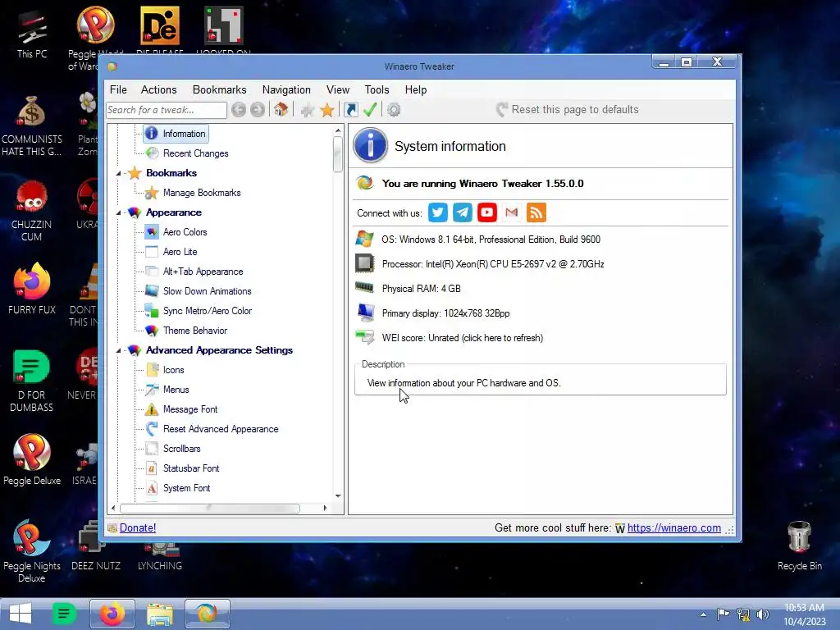Open the Tools menu
The height and width of the screenshot is (630, 840).
377,89
